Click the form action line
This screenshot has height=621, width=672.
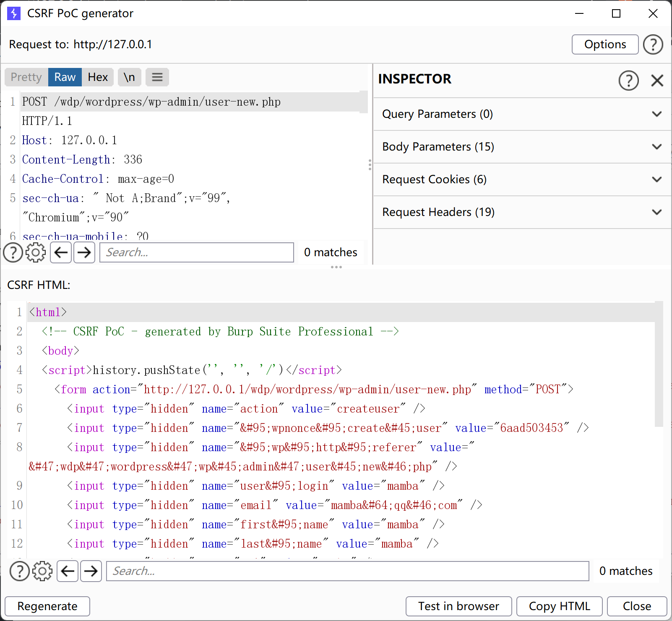[314, 390]
